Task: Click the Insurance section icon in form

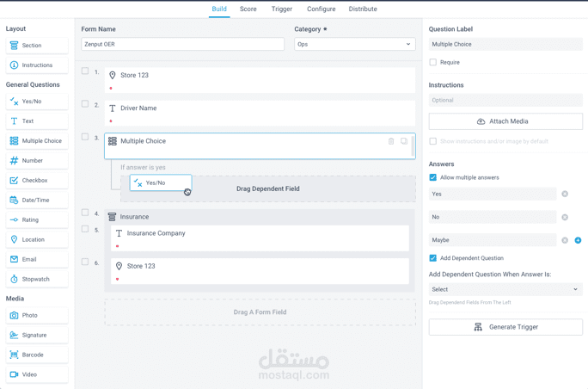Action: click(112, 217)
